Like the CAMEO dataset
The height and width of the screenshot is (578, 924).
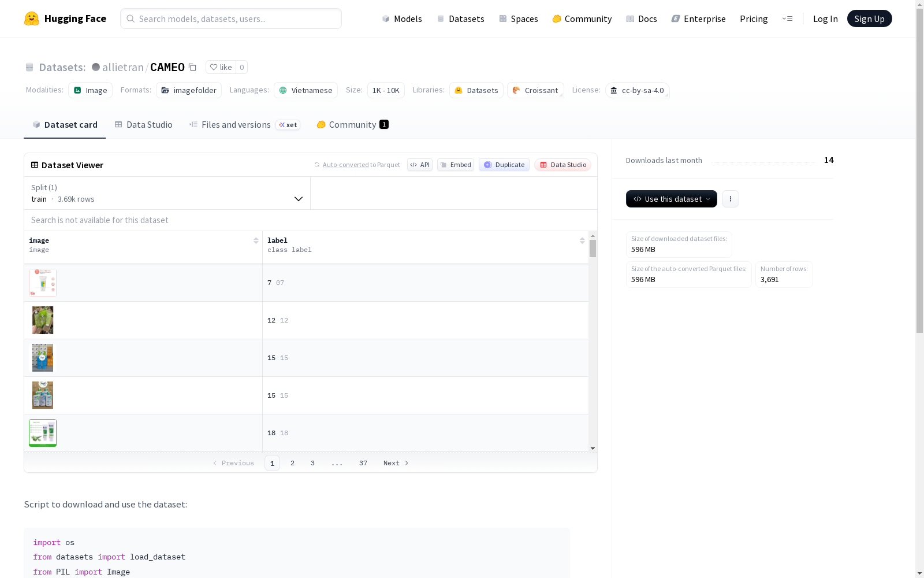click(221, 67)
